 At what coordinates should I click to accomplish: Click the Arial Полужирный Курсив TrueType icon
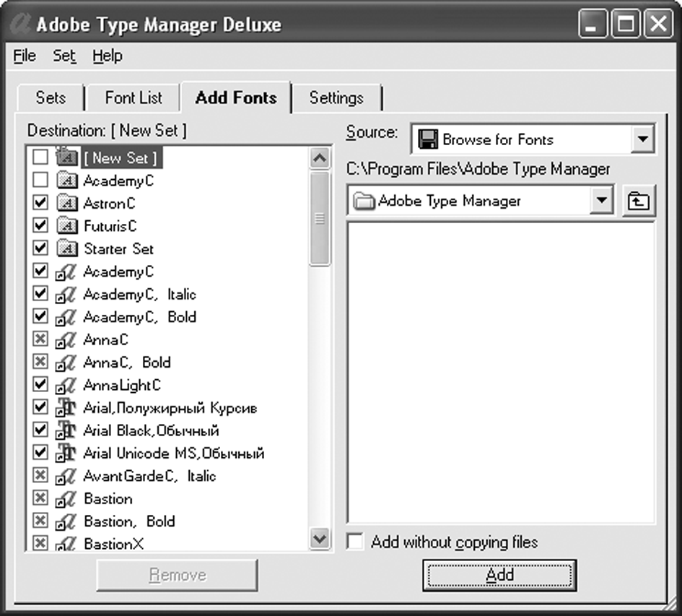tap(66, 407)
